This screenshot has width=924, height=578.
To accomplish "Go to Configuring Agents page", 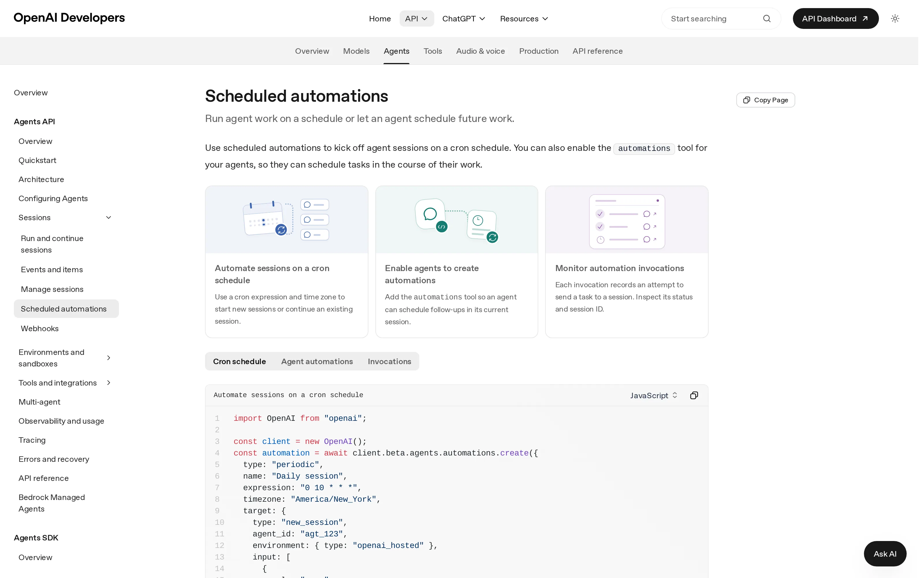I will tap(53, 199).
